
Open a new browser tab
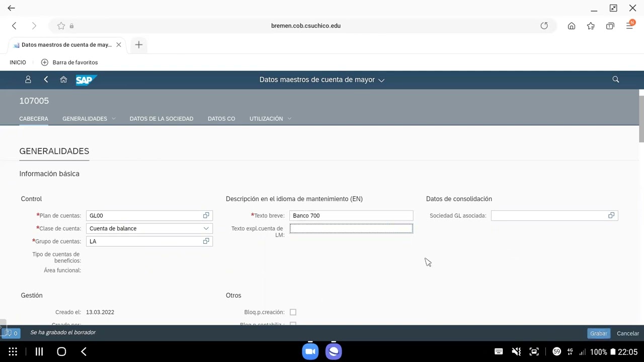(x=139, y=45)
